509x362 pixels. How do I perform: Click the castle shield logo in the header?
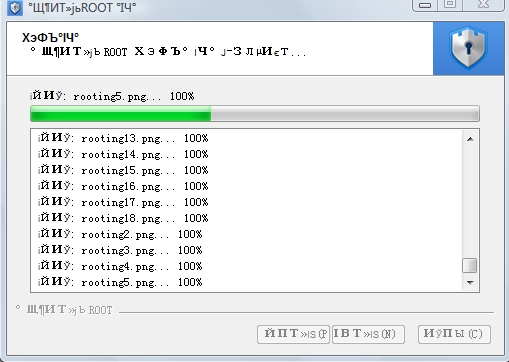(468, 48)
